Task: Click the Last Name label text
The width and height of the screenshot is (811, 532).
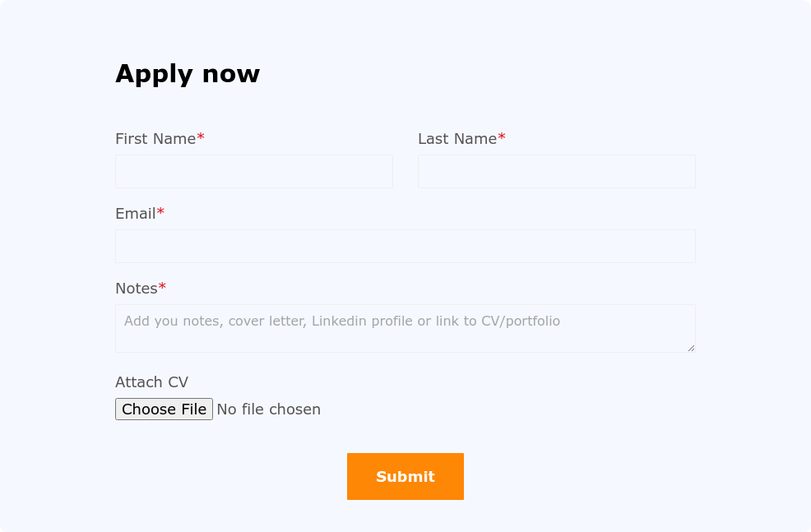Action: point(457,139)
